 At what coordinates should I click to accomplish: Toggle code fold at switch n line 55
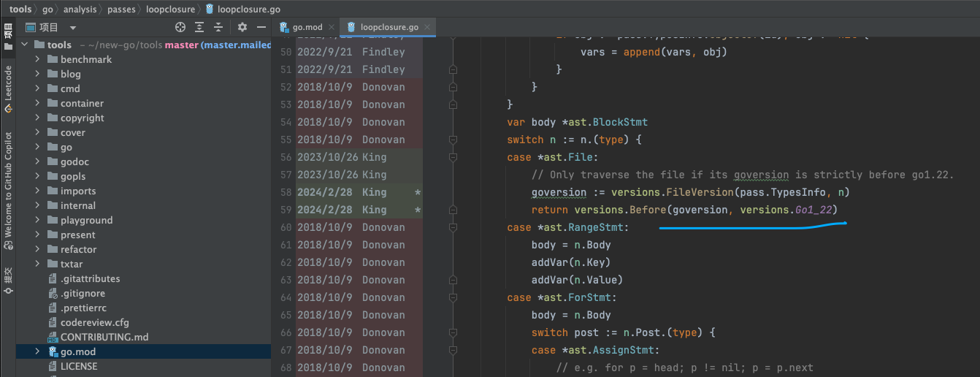(x=453, y=140)
